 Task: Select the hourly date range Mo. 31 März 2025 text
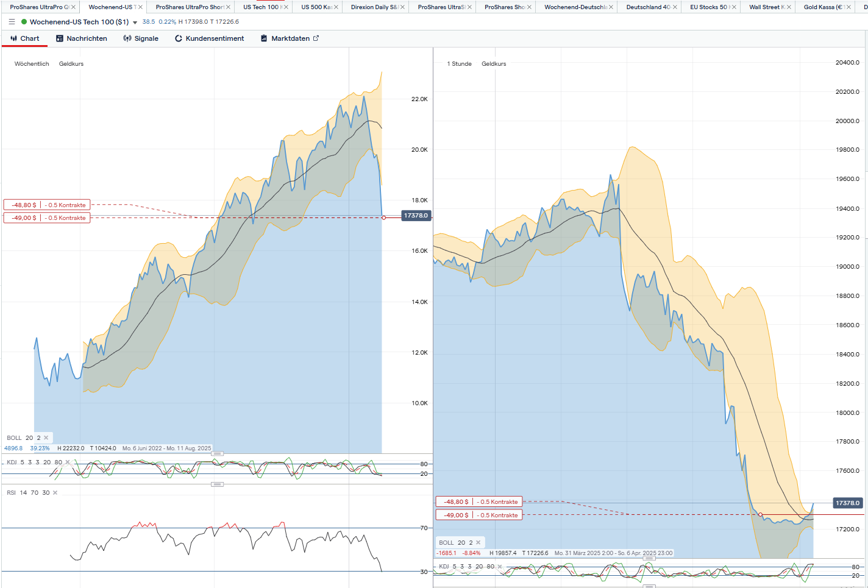[613, 553]
